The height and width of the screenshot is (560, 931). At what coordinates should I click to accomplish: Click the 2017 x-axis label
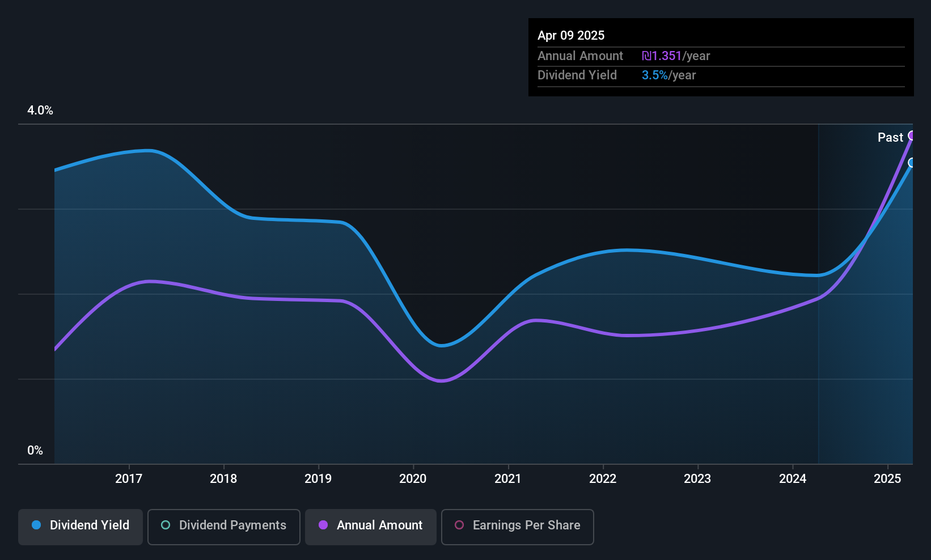129,478
